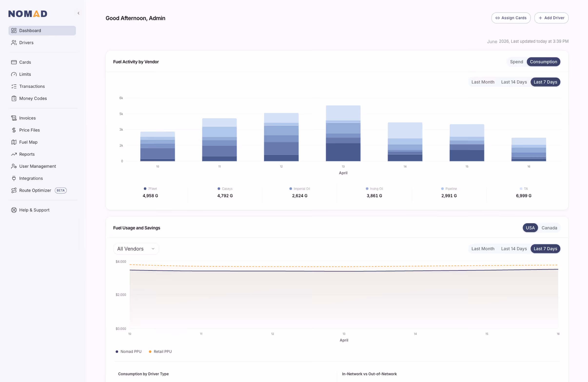588x382 pixels.
Task: Click the User Management person-gear icon
Action: (14, 166)
